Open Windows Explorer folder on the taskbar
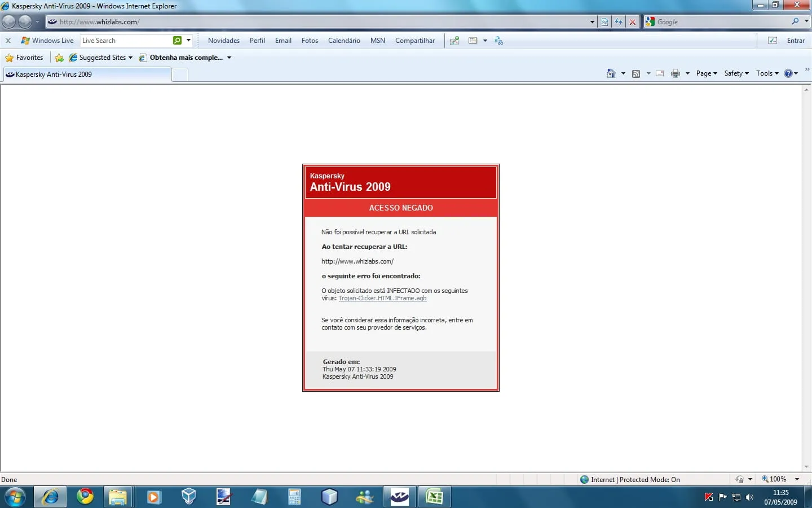This screenshot has width=812, height=508. 118,497
